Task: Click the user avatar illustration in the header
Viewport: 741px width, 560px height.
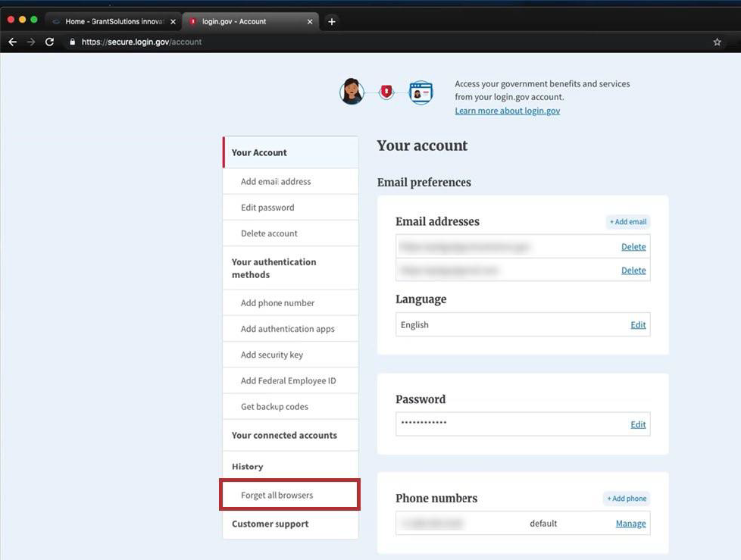Action: [352, 92]
